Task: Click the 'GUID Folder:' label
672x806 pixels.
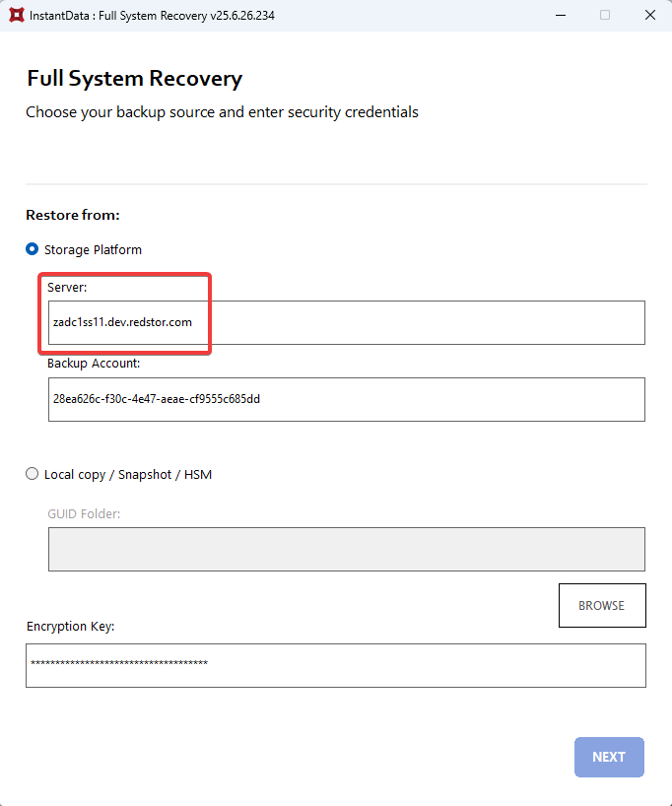Action: click(84, 514)
